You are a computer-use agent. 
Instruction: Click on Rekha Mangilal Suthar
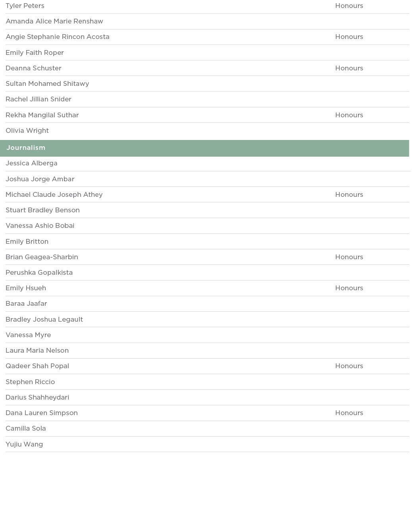click(42, 115)
